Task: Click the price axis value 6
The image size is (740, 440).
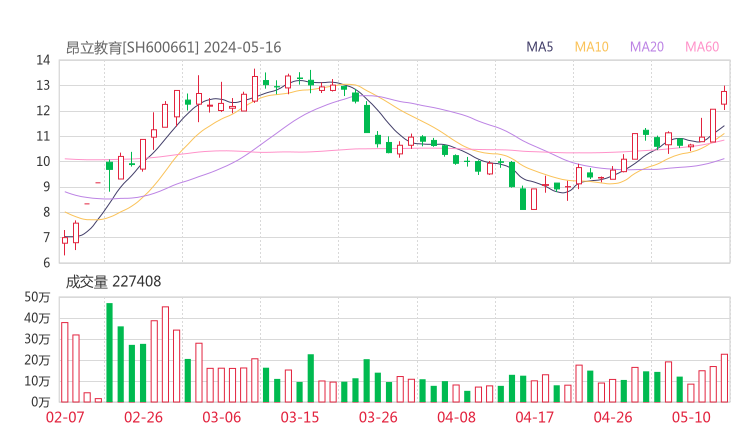Action: pyautogui.click(x=46, y=263)
